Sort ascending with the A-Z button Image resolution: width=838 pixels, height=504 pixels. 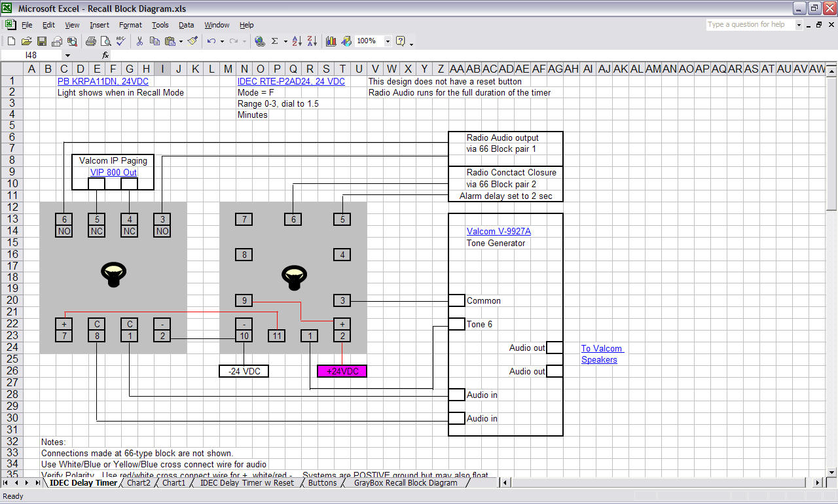click(x=297, y=41)
